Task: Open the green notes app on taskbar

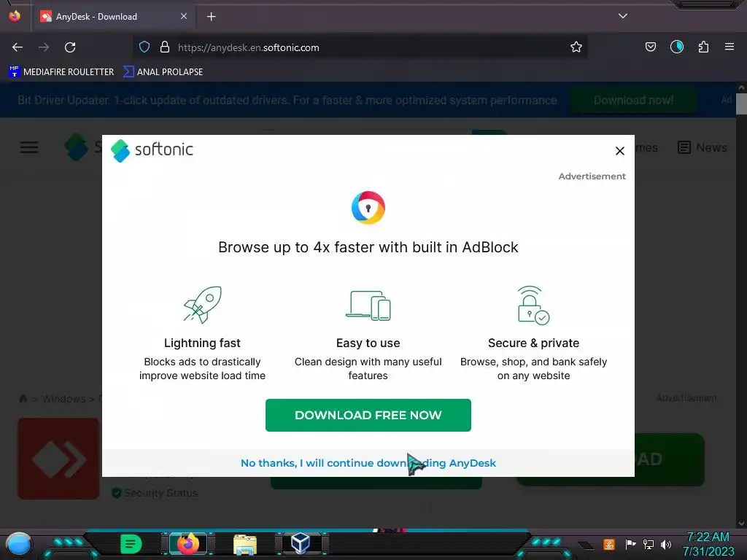Action: [x=131, y=544]
